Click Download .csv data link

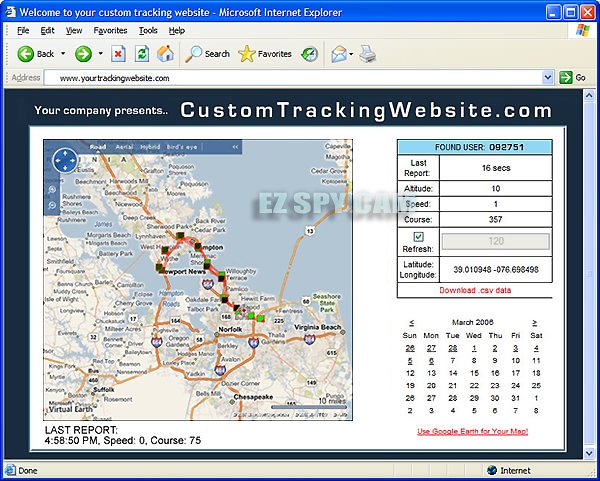point(475,290)
